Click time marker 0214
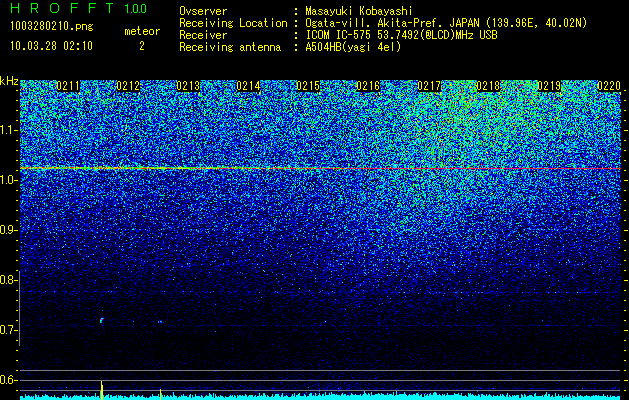The height and width of the screenshot is (400, 629). (x=248, y=86)
